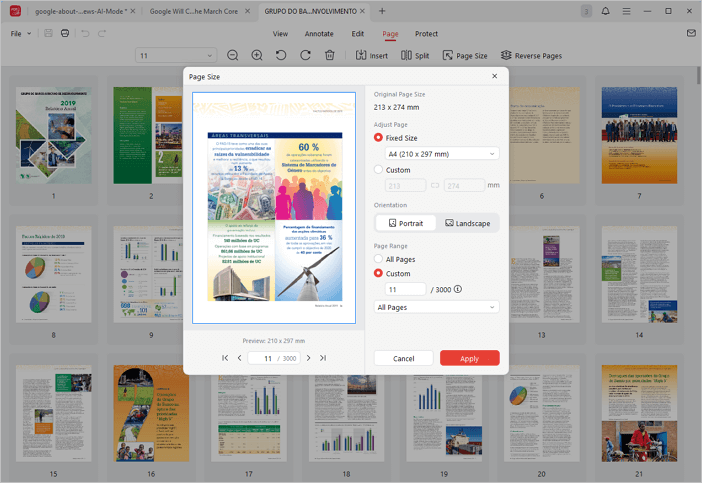
Task: Add a new tab with plus icon
Action: pyautogui.click(x=382, y=11)
